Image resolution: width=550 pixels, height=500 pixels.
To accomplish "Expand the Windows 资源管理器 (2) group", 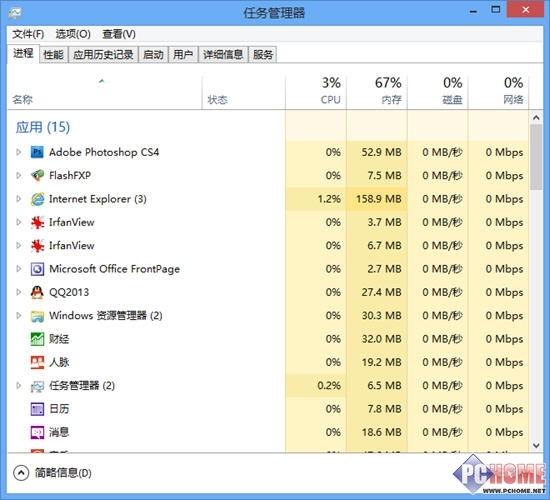I will click(x=19, y=316).
